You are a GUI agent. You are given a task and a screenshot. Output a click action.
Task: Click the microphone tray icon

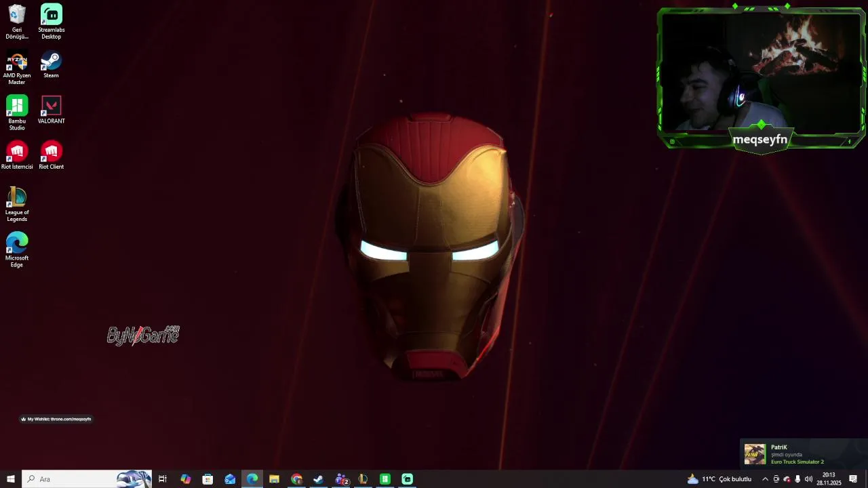797,479
